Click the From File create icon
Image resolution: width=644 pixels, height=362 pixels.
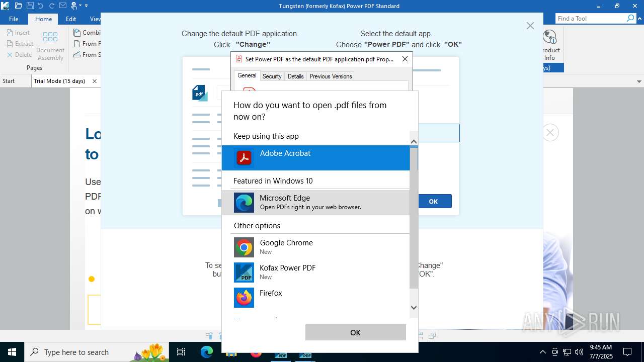click(x=77, y=43)
